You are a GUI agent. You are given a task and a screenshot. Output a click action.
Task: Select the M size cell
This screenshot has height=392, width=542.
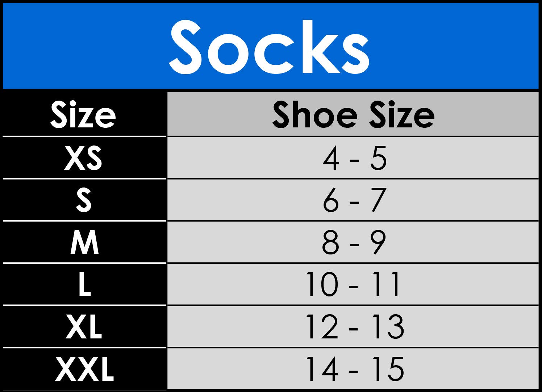pyautogui.click(x=84, y=243)
